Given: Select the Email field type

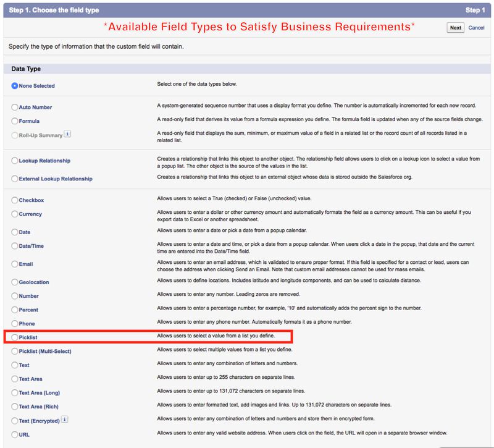Looking at the screenshot, I should click(x=15, y=264).
